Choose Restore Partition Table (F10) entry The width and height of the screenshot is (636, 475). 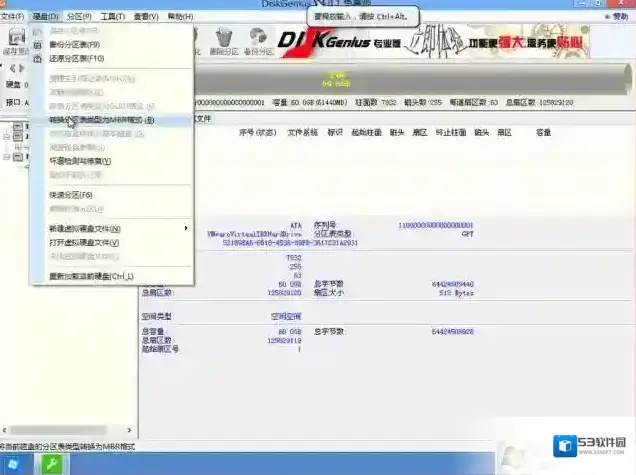[77, 58]
